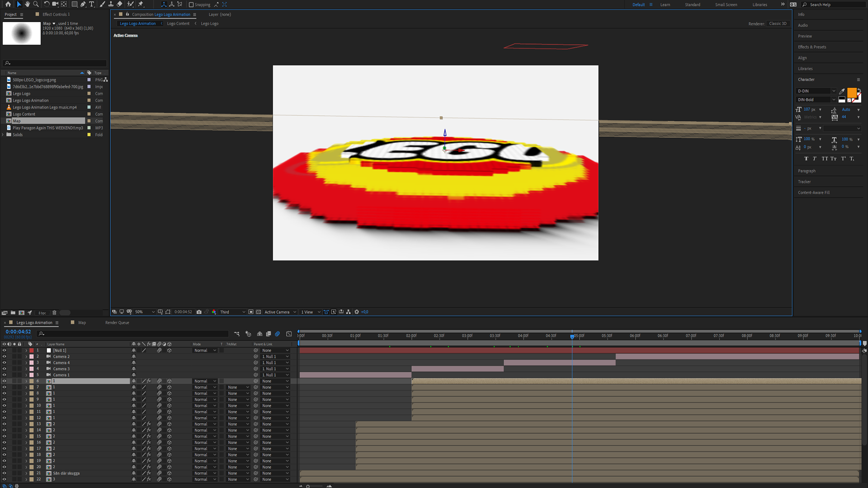Click the orange fill color swatch
The width and height of the screenshot is (868, 488).
[x=852, y=93]
